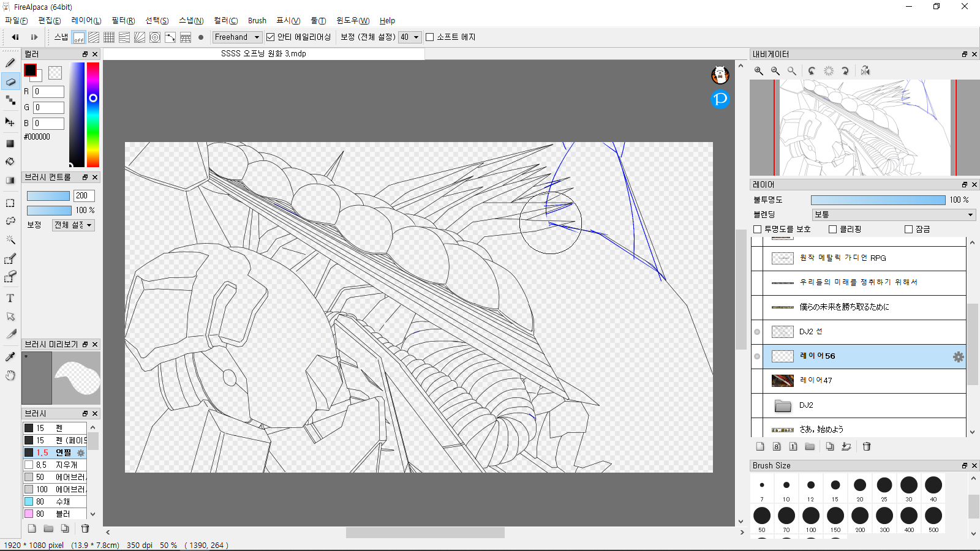Select the Eyedropper tool

pos(10,357)
